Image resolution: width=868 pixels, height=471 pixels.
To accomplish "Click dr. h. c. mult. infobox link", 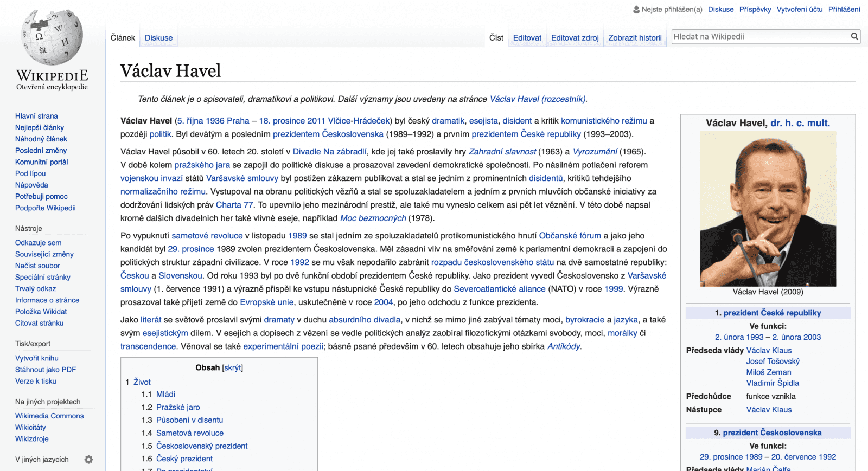I will pyautogui.click(x=800, y=123).
